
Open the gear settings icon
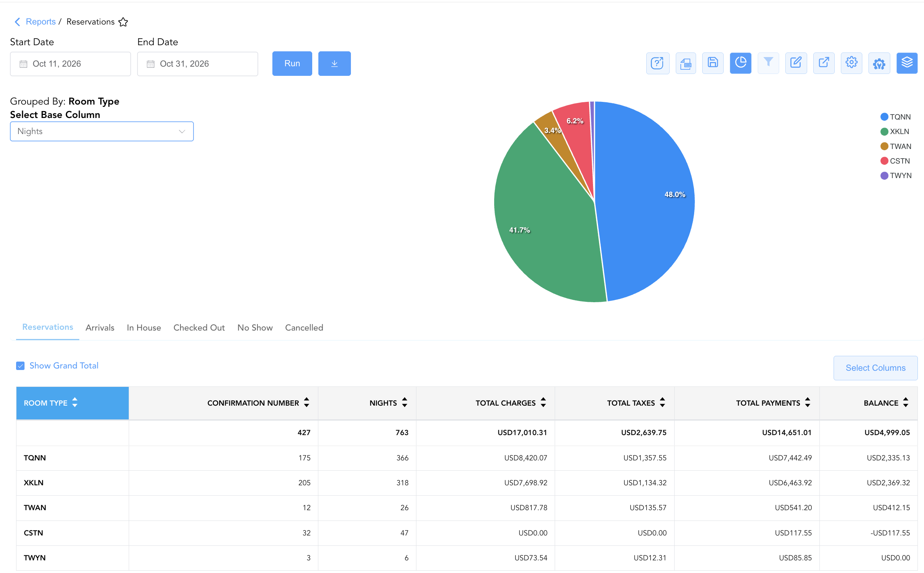[851, 63]
